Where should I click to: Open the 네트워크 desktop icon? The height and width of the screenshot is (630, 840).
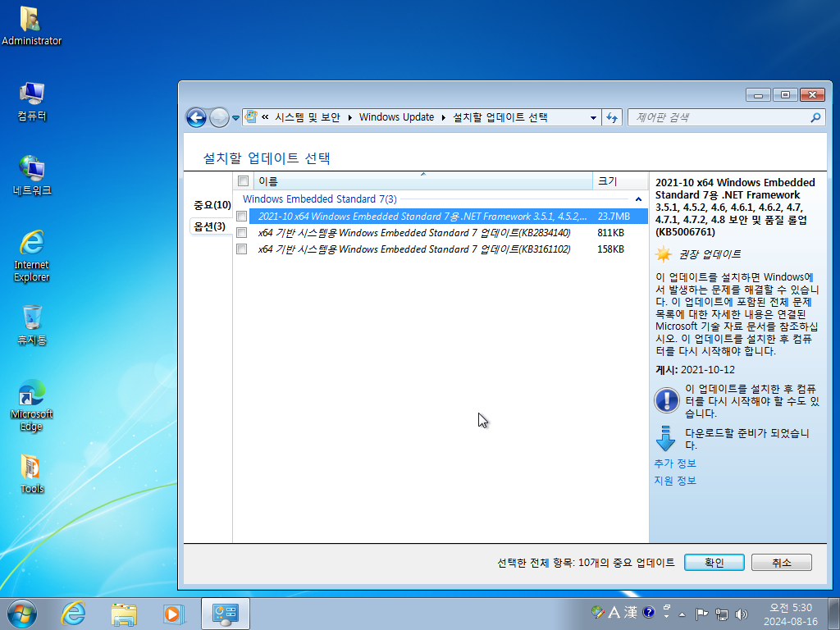[x=32, y=176]
